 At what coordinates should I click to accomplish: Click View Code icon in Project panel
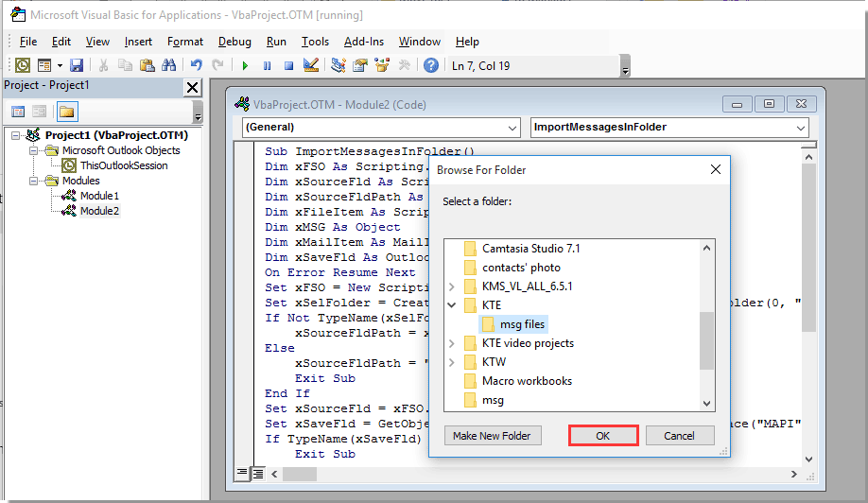[x=19, y=112]
